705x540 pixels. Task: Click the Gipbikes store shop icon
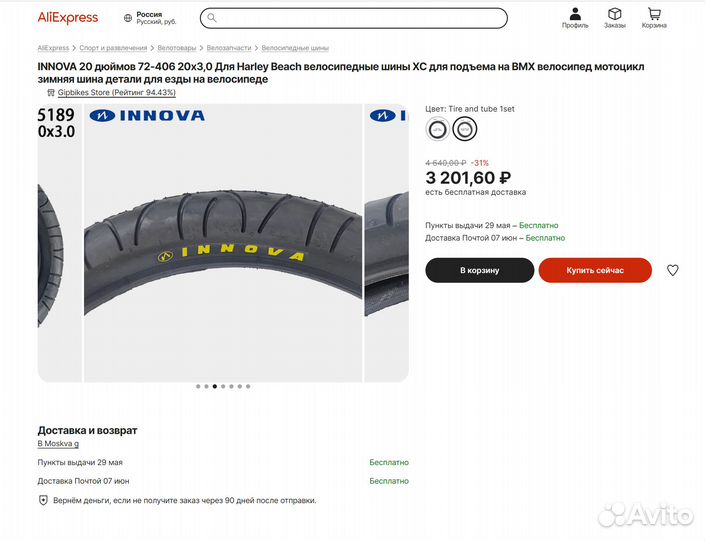pyautogui.click(x=51, y=93)
